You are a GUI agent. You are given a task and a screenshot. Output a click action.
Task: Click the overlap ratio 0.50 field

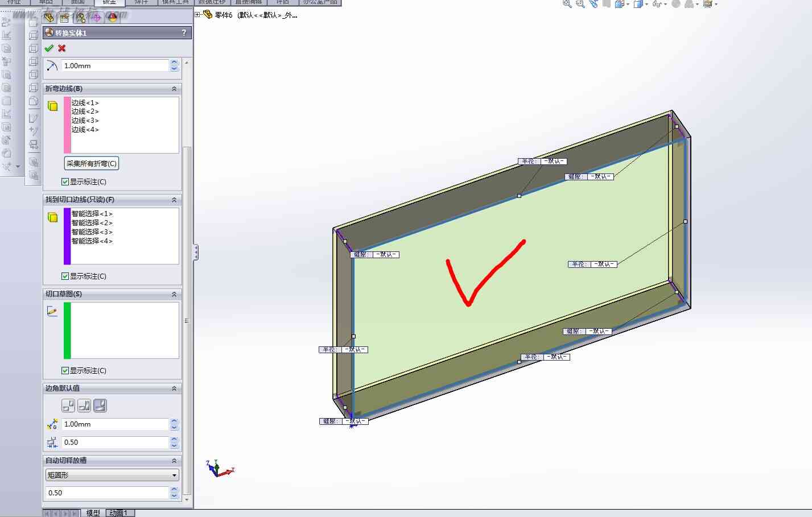click(x=116, y=442)
